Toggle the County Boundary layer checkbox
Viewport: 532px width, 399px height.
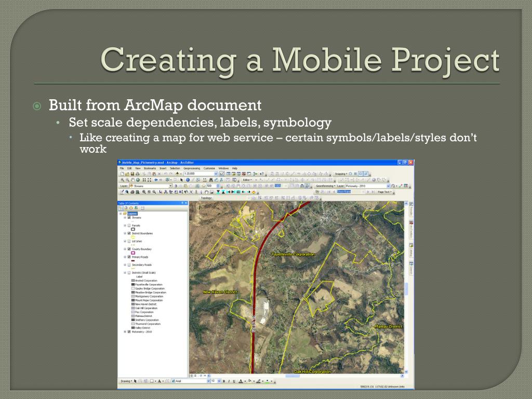tap(129, 249)
